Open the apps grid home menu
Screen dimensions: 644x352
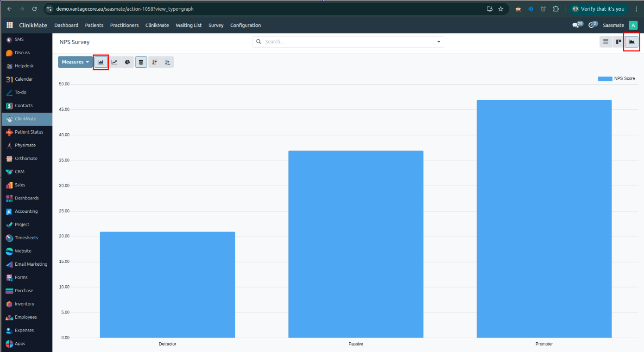click(10, 25)
